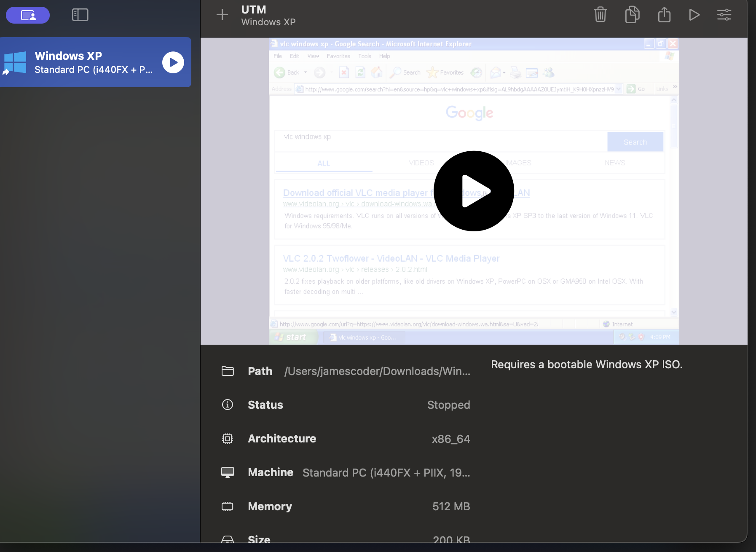Click the 'x86_64' architecture value
Viewport: 756px width, 552px height.
click(x=451, y=439)
